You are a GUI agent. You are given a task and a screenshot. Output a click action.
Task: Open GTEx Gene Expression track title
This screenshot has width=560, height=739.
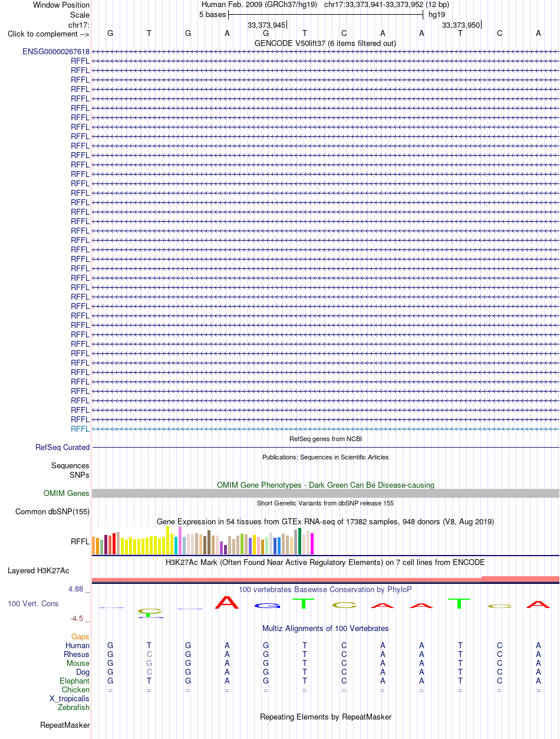pos(325,522)
